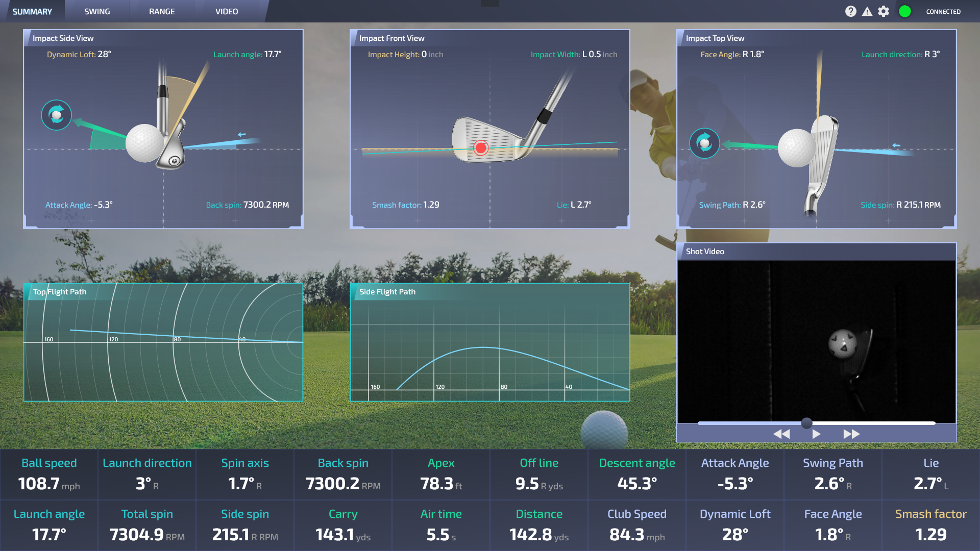The height and width of the screenshot is (551, 980).
Task: Select the Ball speed metric tile
Action: pos(49,474)
